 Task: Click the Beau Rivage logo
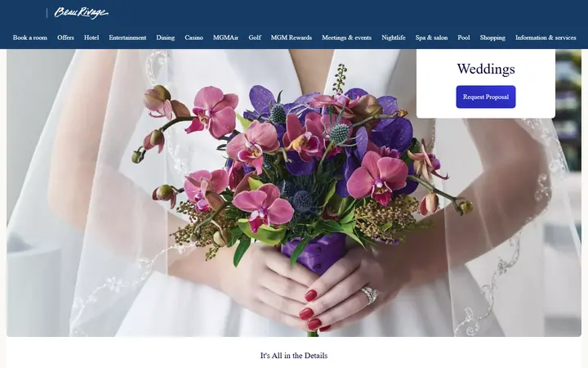82,13
